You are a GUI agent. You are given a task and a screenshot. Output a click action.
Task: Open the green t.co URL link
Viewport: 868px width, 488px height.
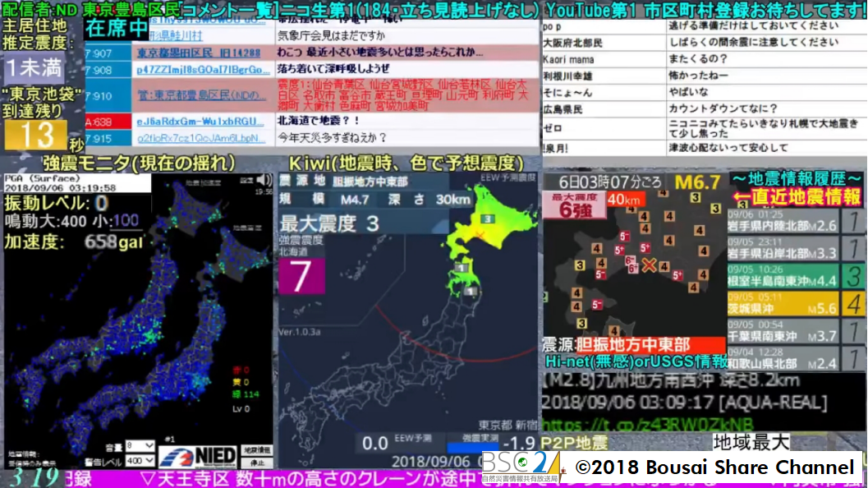pos(648,425)
